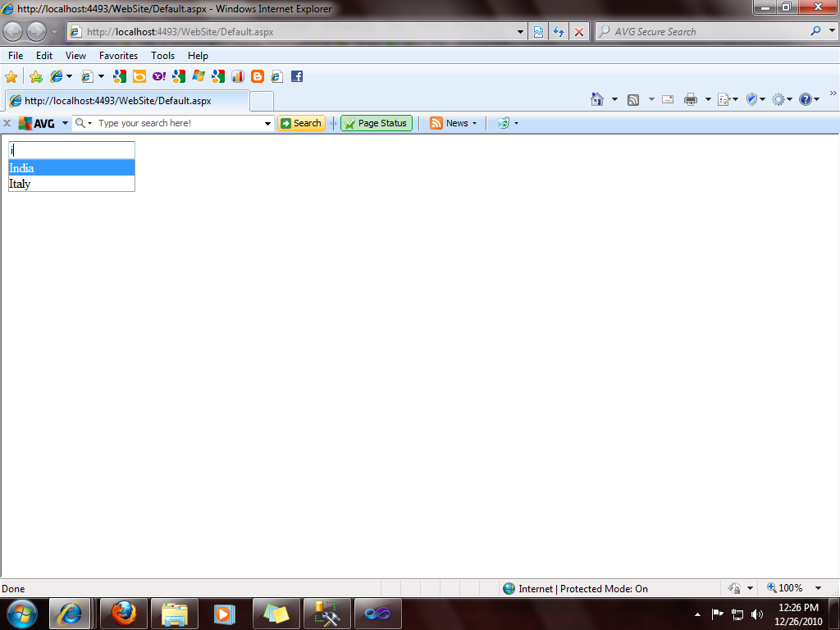
Task: Click the Home icon in command bar
Action: click(597, 99)
